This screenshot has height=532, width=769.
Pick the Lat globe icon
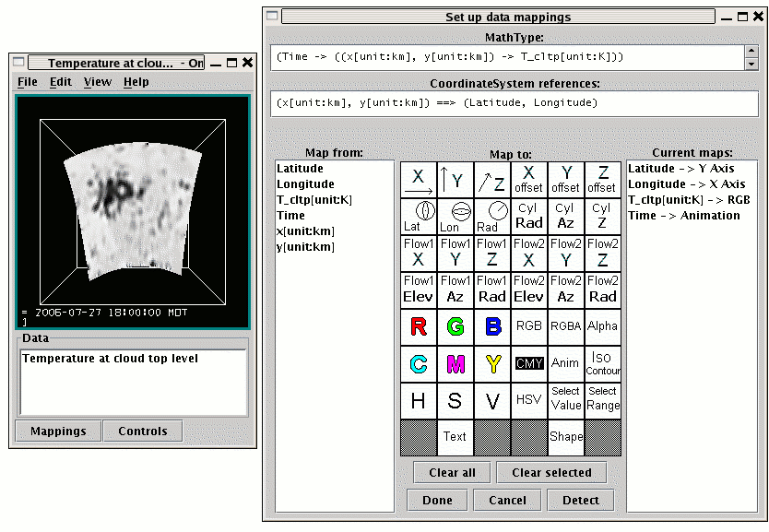419,217
